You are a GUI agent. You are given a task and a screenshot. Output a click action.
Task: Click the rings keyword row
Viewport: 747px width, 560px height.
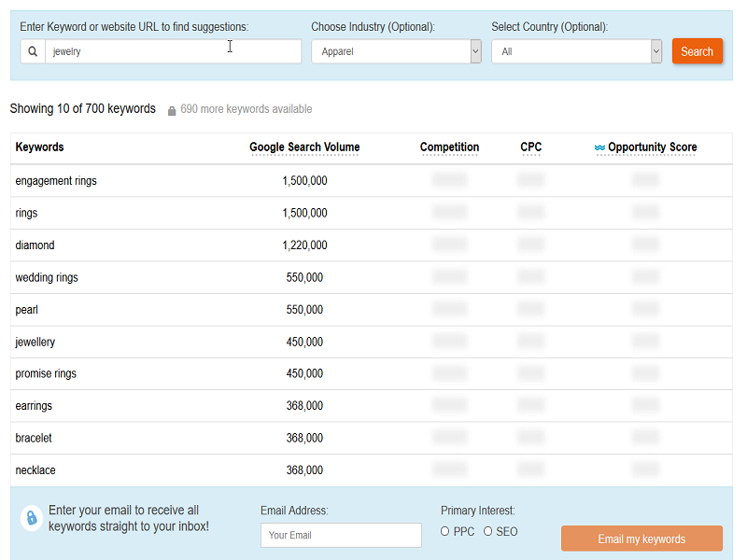(372, 213)
